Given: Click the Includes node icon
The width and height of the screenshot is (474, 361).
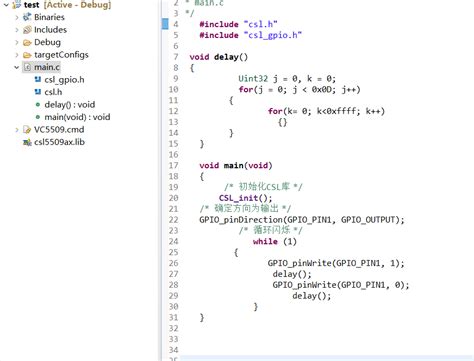Looking at the screenshot, I should 27,30.
